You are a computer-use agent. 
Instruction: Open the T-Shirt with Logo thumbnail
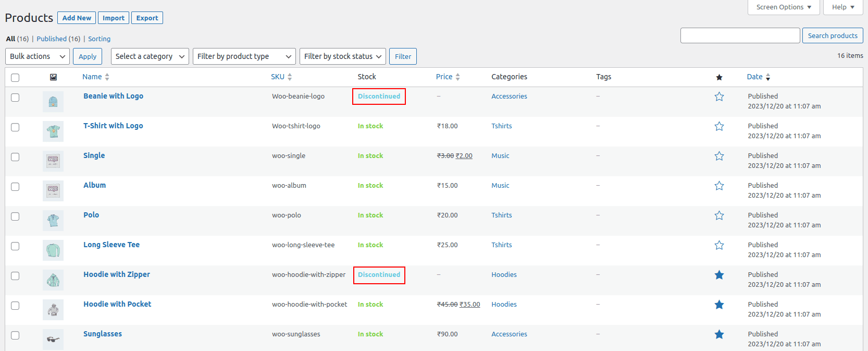click(x=53, y=131)
